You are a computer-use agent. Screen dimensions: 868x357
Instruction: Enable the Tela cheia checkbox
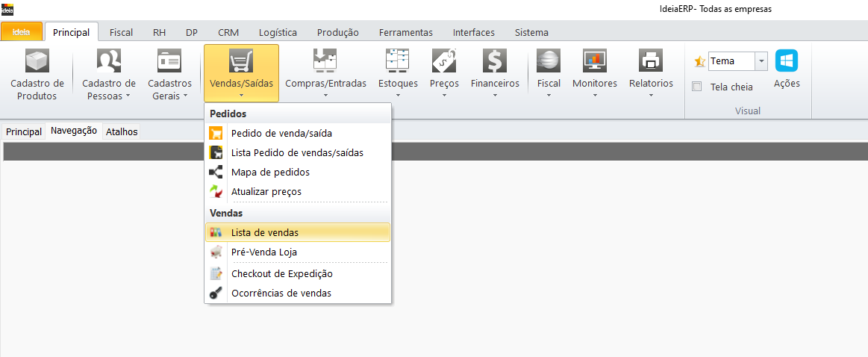pos(697,87)
